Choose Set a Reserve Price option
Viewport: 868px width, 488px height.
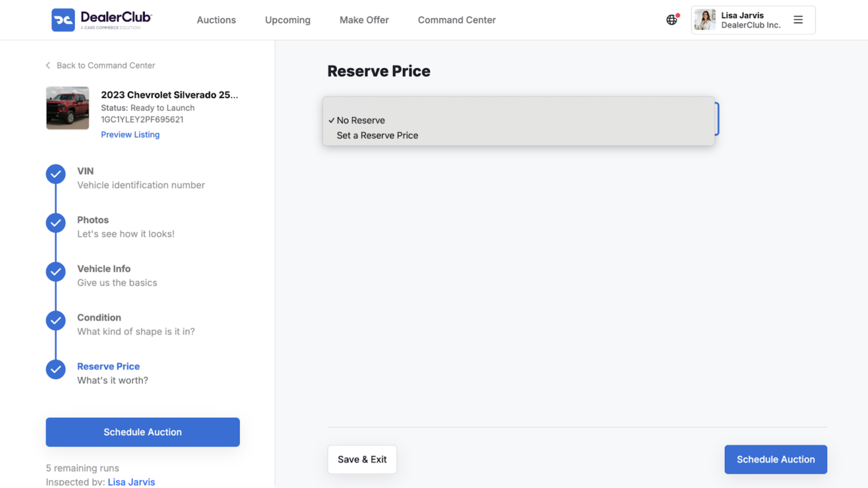(518, 135)
